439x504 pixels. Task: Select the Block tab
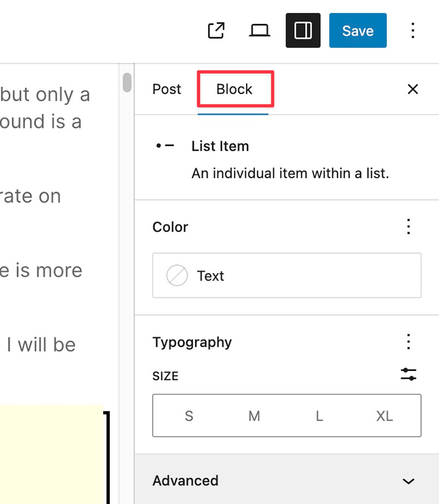(x=234, y=89)
